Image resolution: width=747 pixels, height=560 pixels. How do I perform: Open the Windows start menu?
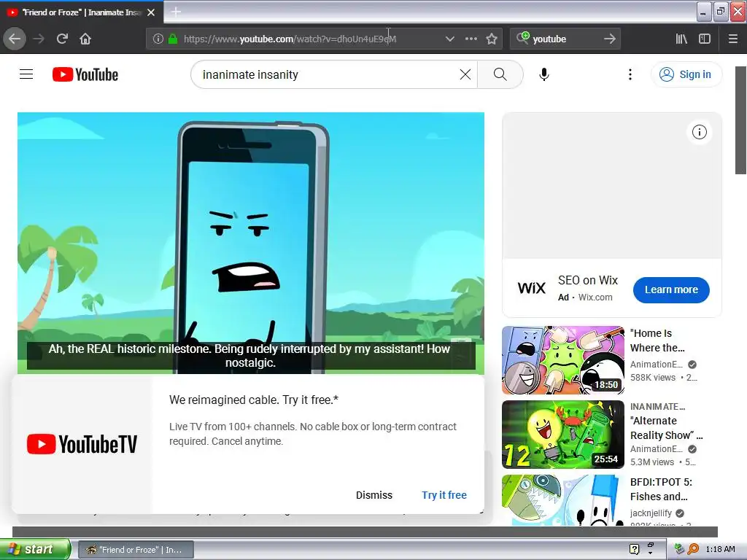click(35, 549)
